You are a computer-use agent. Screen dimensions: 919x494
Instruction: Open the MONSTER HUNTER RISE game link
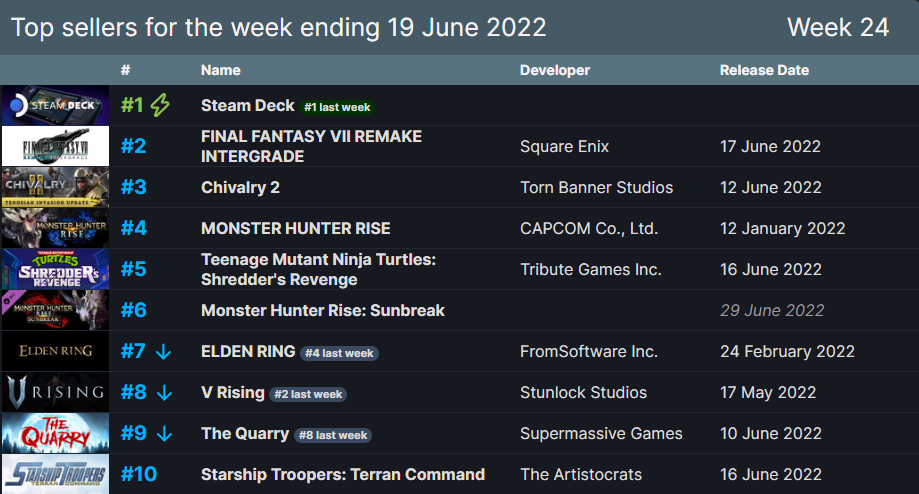click(295, 229)
